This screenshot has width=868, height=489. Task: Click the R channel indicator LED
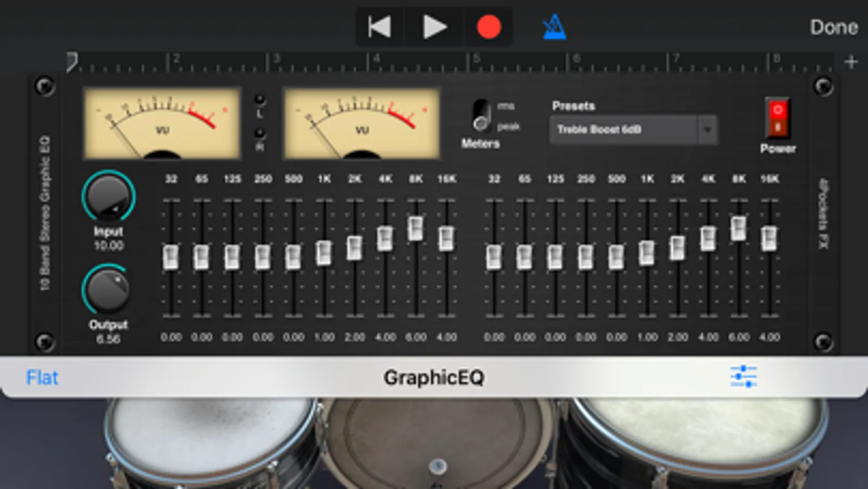click(x=259, y=133)
